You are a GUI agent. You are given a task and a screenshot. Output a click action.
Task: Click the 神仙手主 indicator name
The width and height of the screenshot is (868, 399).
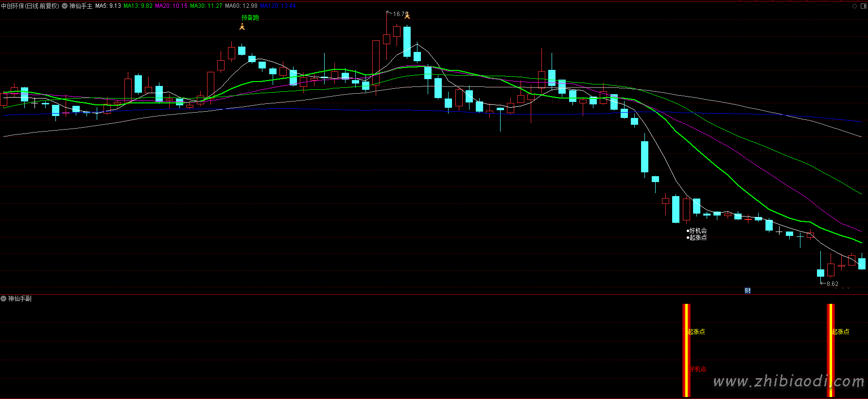[x=81, y=6]
